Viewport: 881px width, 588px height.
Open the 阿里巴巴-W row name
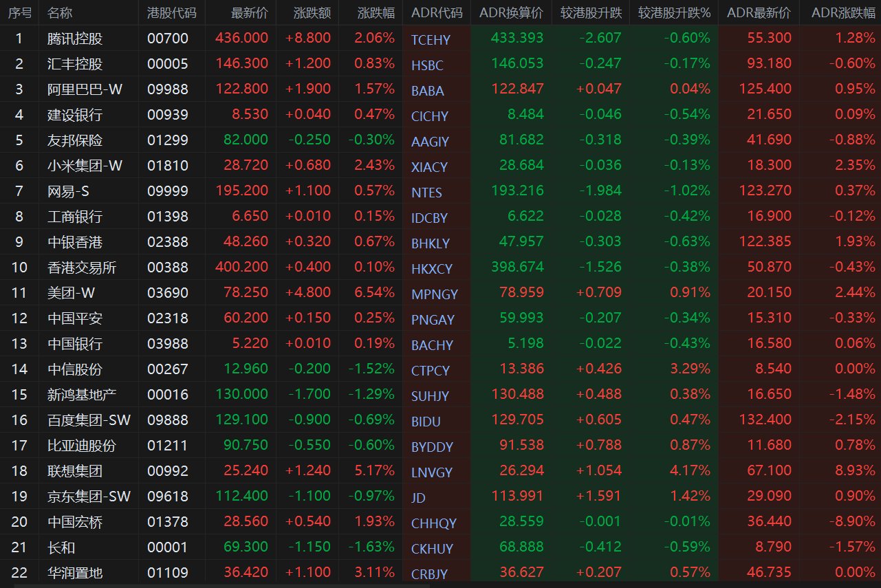[85, 89]
